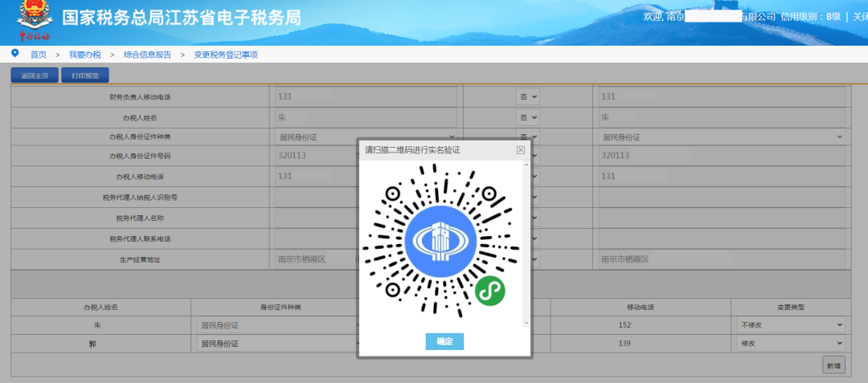The image size is (868, 383).
Task: Open 否 dropdown in 财务负责人移动电话 row
Action: pyautogui.click(x=528, y=96)
